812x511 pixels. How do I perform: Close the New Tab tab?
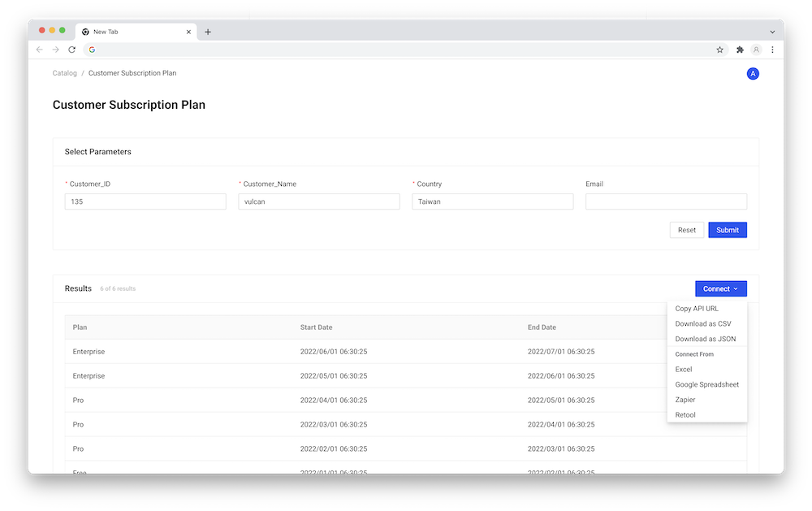(189, 32)
